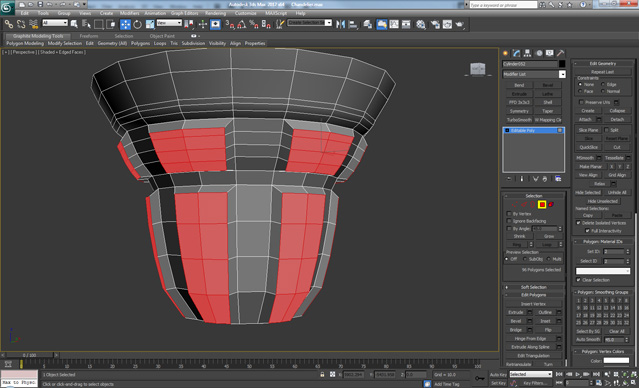Open the Modifiers menu

point(130,13)
